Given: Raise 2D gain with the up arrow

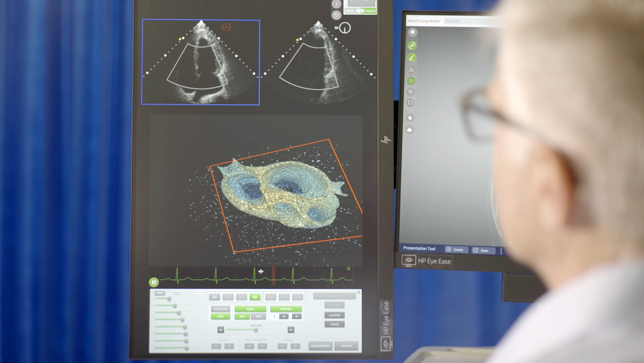Looking at the screenshot, I should 291,330.
